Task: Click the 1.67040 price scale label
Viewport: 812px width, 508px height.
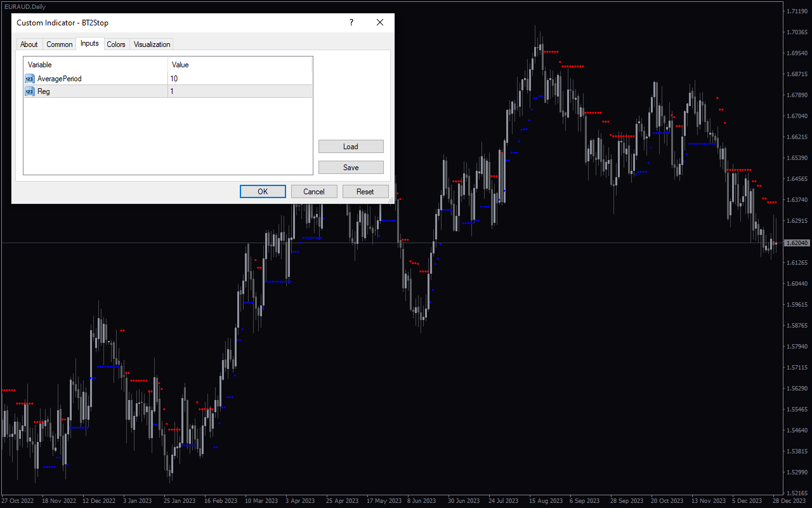Action: pyautogui.click(x=797, y=116)
